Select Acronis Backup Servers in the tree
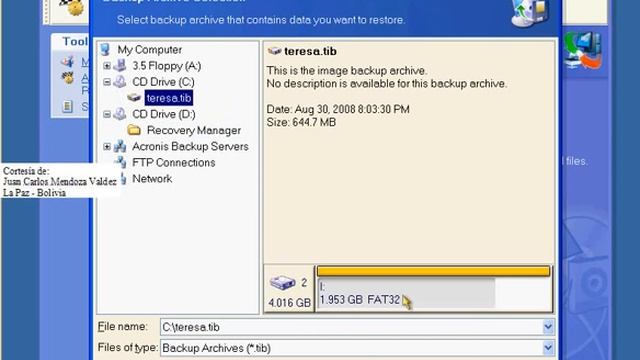Screen dimensions: 640x360 (190, 147)
